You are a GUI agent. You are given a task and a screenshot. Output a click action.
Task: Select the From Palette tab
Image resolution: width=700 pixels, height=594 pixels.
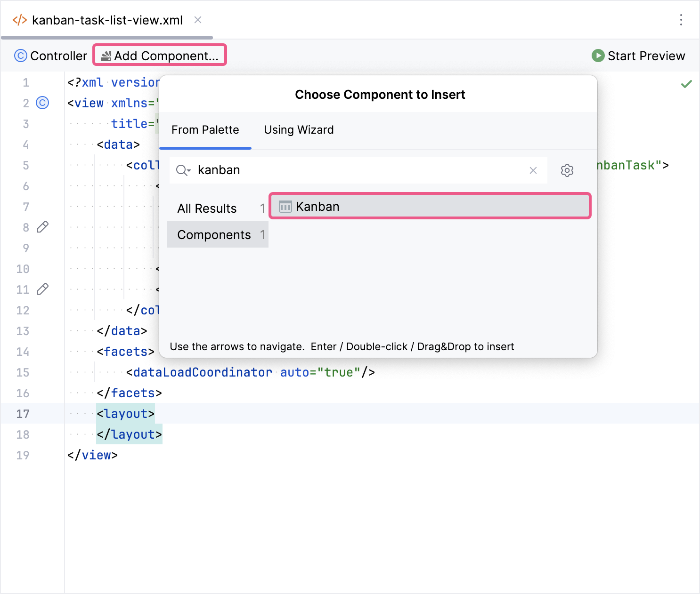205,130
